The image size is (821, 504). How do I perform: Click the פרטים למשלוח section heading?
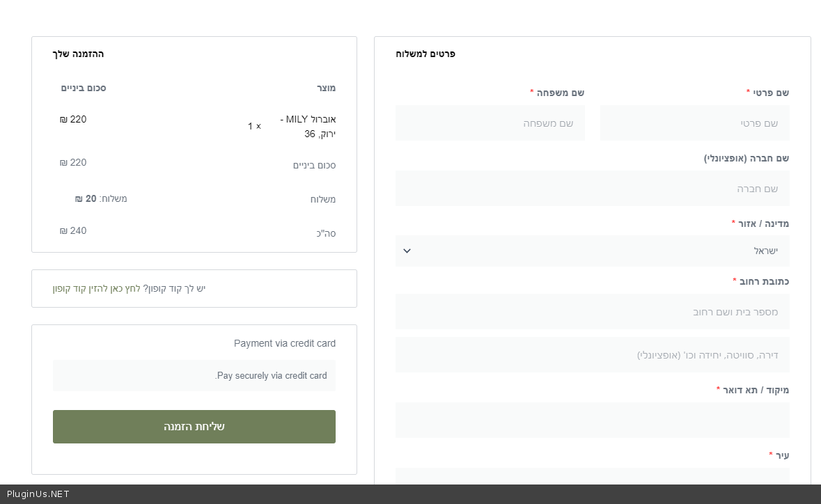click(425, 54)
